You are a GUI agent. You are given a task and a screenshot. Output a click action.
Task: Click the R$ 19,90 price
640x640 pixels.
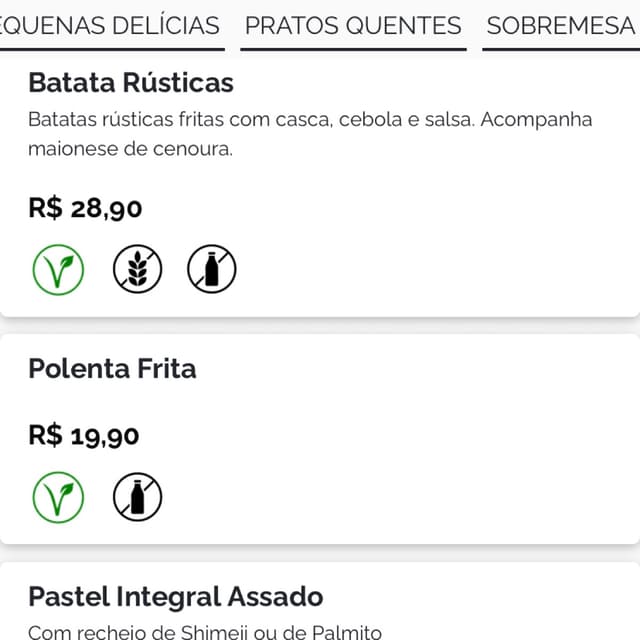pyautogui.click(x=84, y=436)
